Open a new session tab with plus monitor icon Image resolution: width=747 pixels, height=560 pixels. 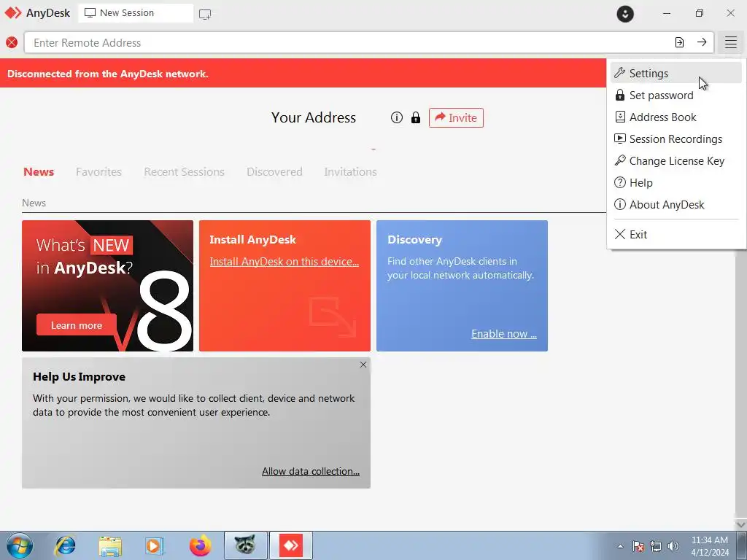[205, 14]
